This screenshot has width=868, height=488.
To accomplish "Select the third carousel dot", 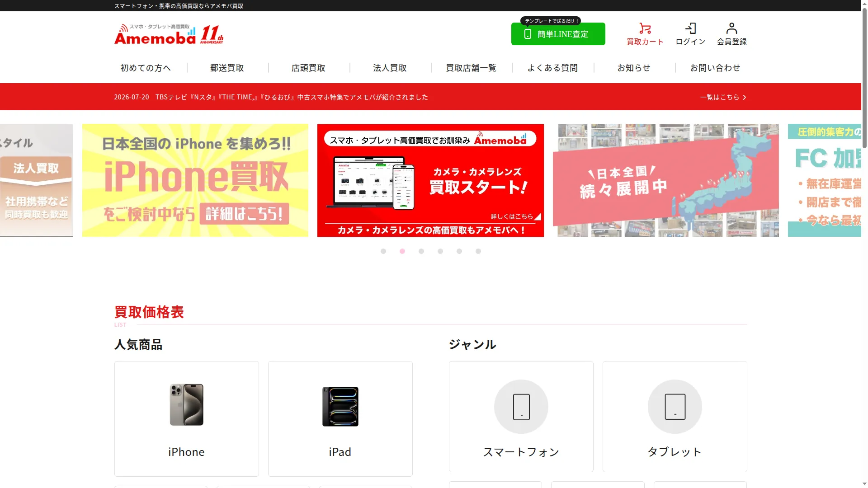I will pyautogui.click(x=421, y=251).
